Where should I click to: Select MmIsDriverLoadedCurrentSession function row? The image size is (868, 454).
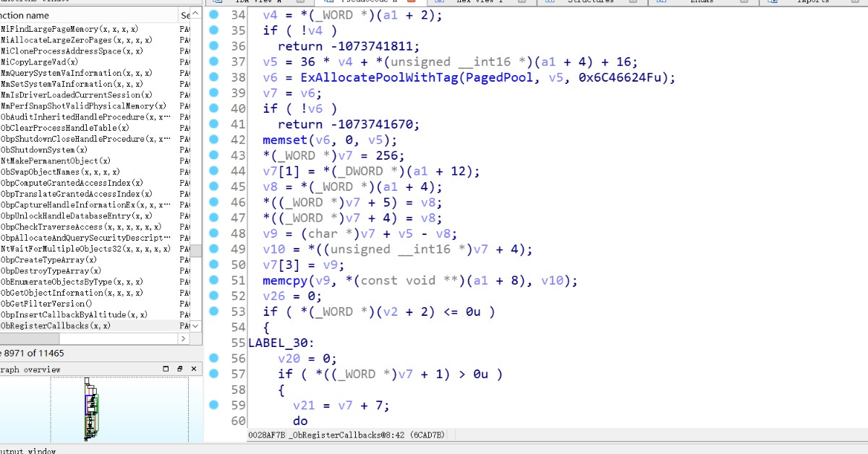(x=95, y=95)
